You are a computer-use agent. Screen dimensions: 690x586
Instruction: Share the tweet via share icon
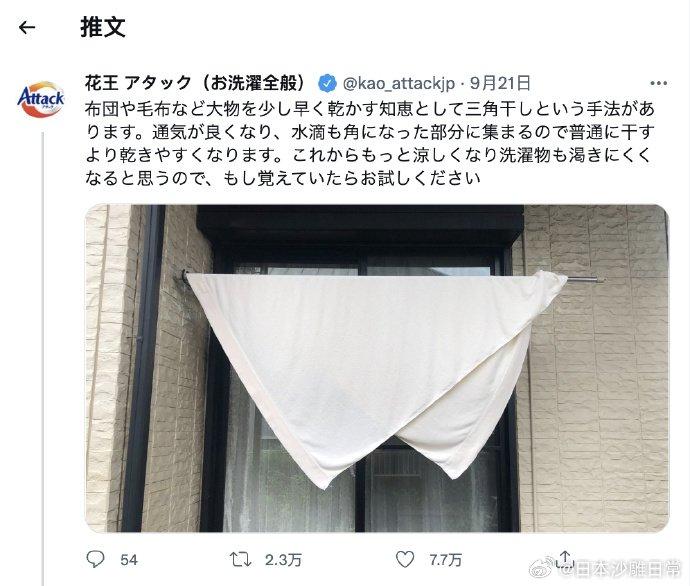point(565,559)
